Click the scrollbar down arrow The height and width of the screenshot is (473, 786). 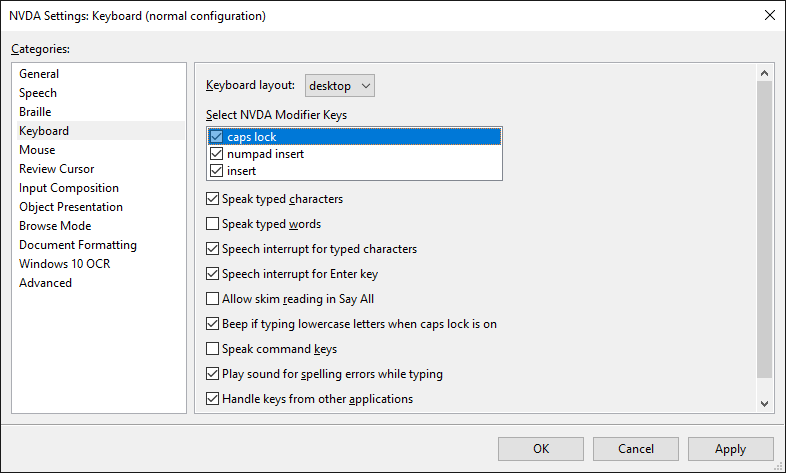(764, 403)
